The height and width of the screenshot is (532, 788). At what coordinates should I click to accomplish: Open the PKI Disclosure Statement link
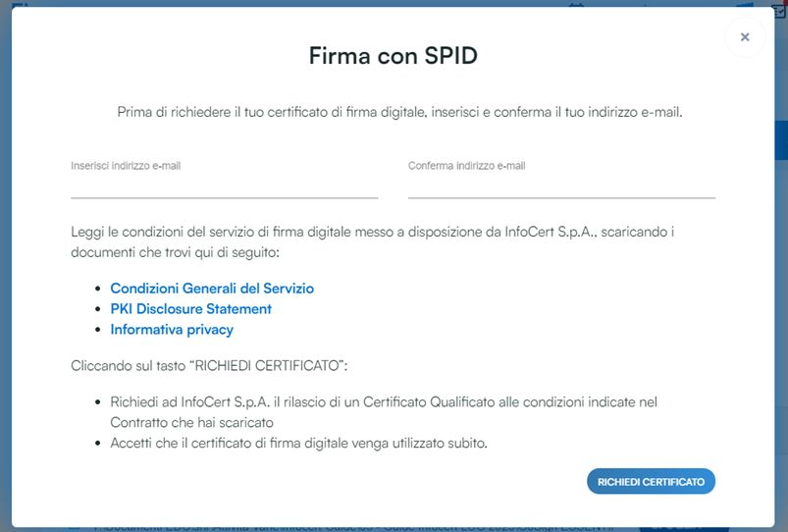click(190, 309)
